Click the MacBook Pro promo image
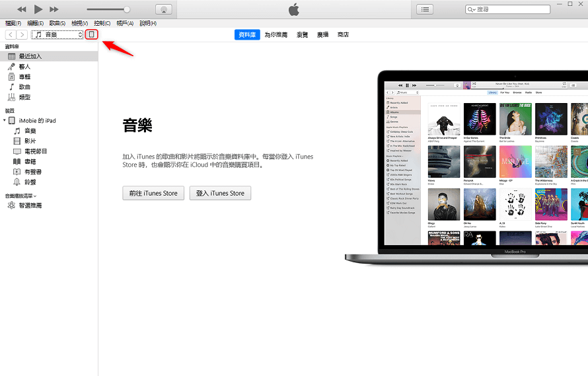This screenshot has width=588, height=376. click(x=466, y=167)
